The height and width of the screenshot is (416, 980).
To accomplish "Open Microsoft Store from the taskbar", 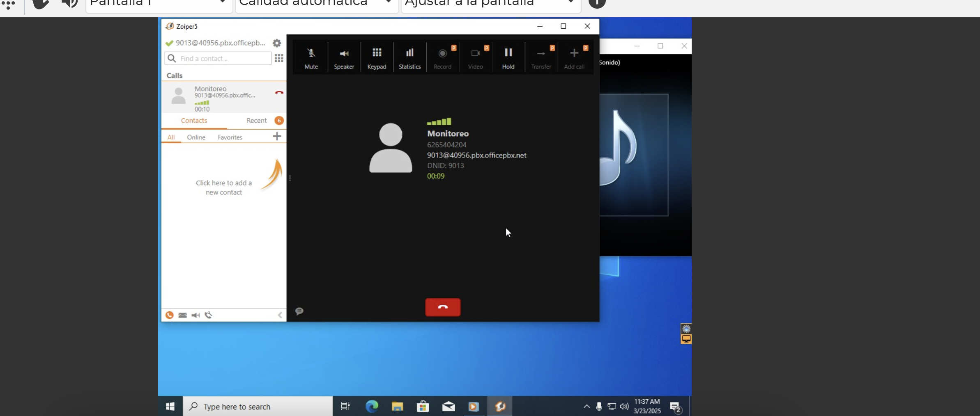I will click(x=423, y=407).
